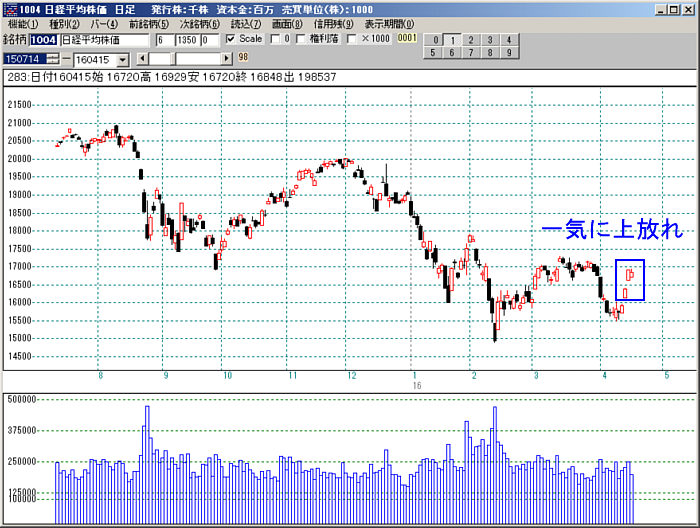Viewport: 700px width, 528px height.
Task: Click the start date 150714 spinner arrows
Action: (x=52, y=59)
